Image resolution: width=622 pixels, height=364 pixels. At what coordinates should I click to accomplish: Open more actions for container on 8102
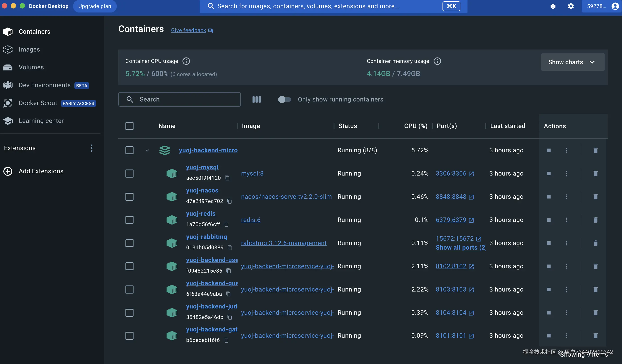(566, 266)
